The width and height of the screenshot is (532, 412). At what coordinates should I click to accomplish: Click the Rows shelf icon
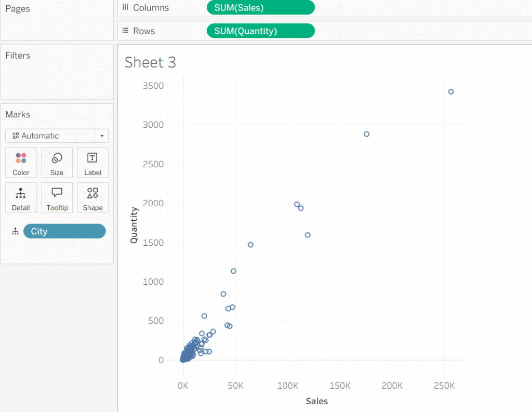(x=125, y=31)
